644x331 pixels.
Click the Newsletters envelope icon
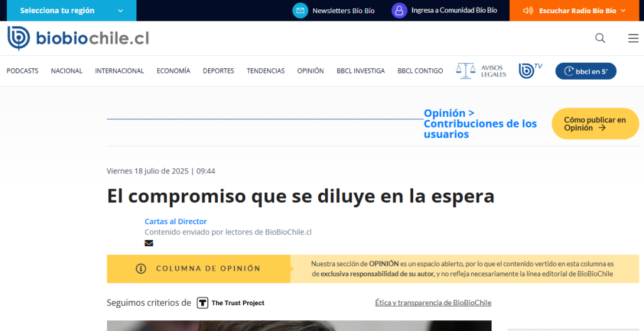[301, 11]
